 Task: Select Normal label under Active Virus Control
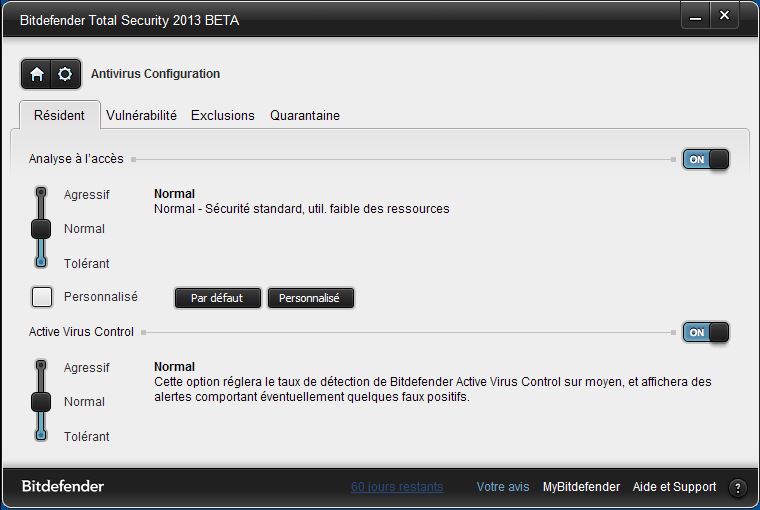(84, 402)
